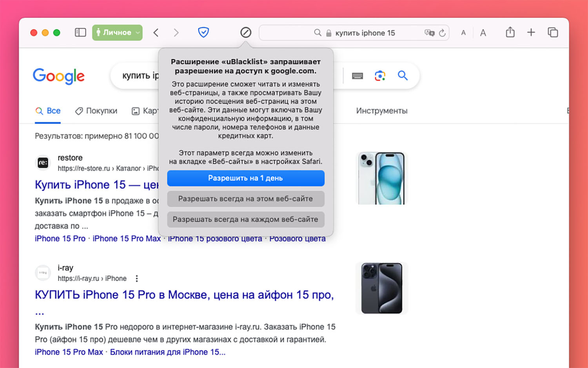Click the blue search magnifier button

(x=403, y=75)
